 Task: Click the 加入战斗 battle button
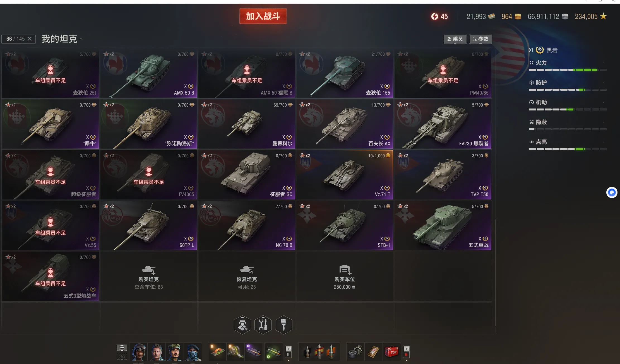(263, 16)
